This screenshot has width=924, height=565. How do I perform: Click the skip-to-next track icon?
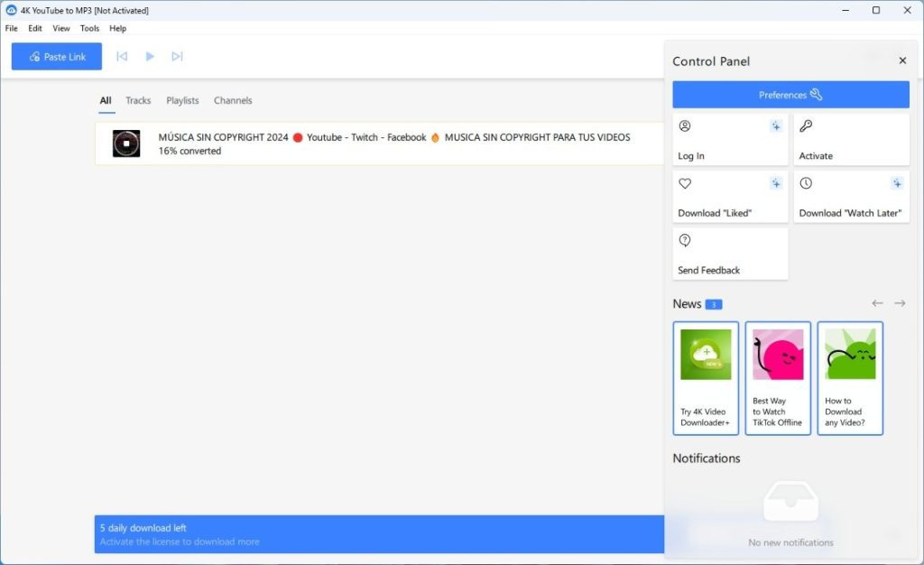(177, 56)
